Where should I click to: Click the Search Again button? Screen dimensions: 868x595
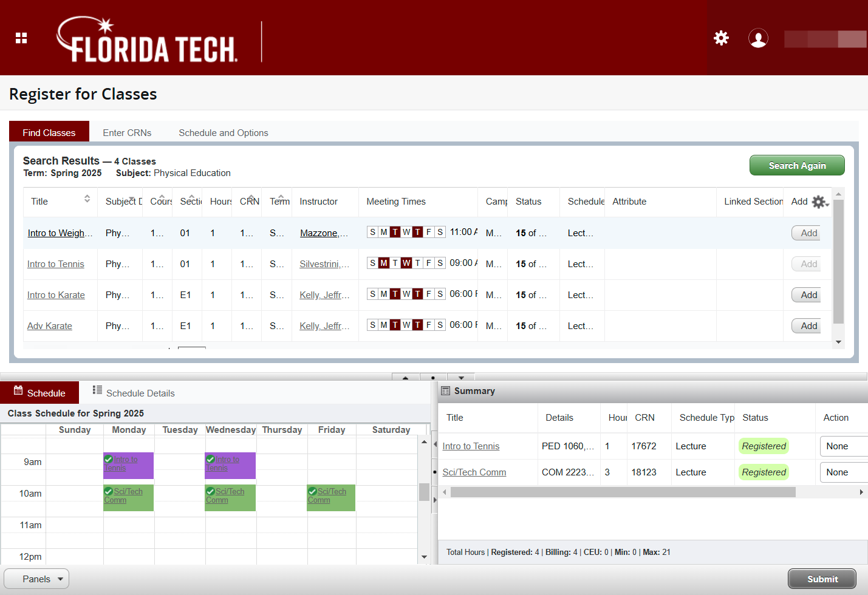point(797,165)
